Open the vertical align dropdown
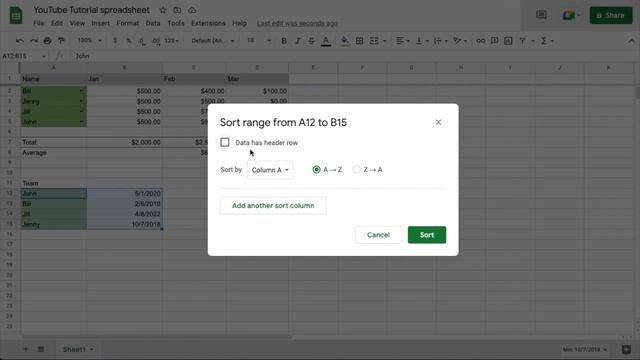 coord(422,41)
